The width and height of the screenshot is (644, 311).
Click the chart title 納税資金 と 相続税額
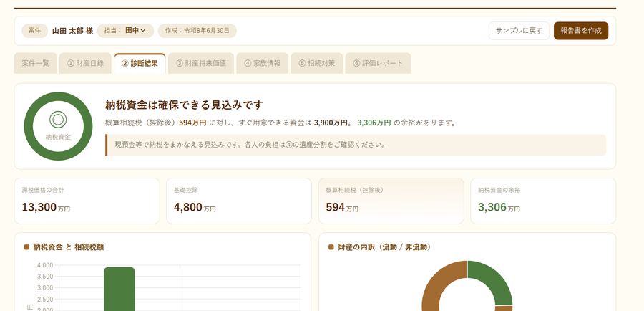pos(69,247)
